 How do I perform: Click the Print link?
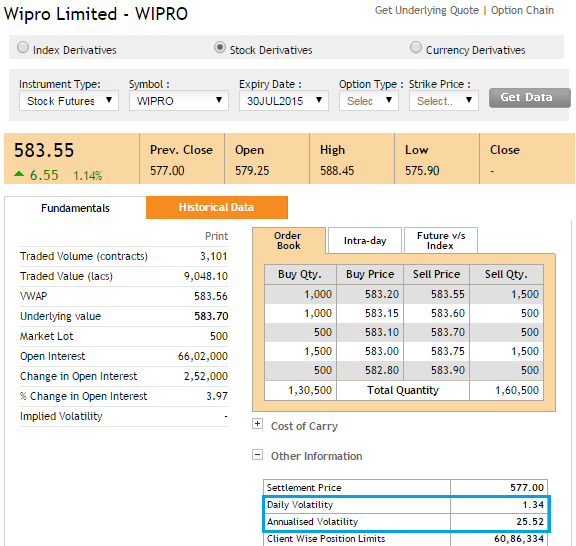pos(216,236)
